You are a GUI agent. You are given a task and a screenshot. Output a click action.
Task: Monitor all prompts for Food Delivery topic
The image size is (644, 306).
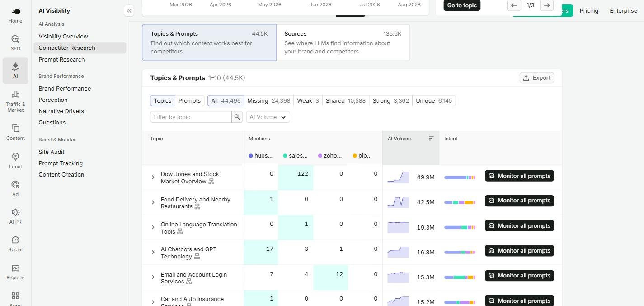click(x=519, y=201)
